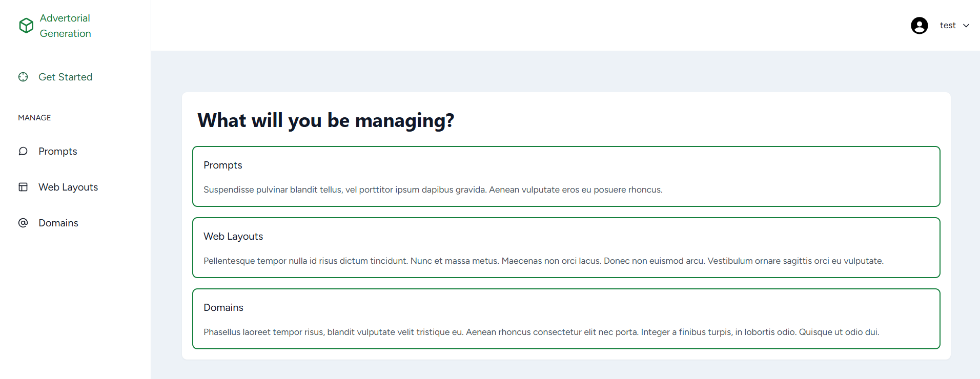Click the green cube in the top-left corner
Screen dimensions: 980x379
(x=26, y=25)
